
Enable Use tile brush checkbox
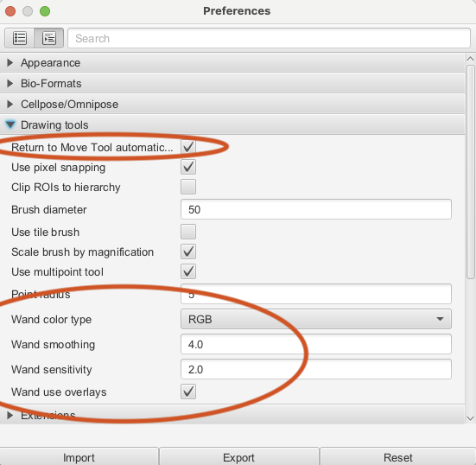pyautogui.click(x=188, y=232)
